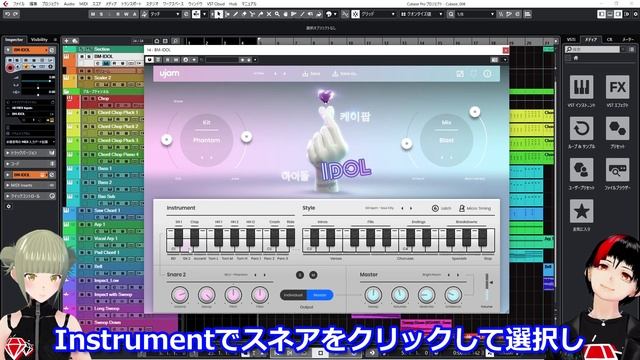Open the Hub menu
This screenshot has width=640, height=360.
(233, 4)
